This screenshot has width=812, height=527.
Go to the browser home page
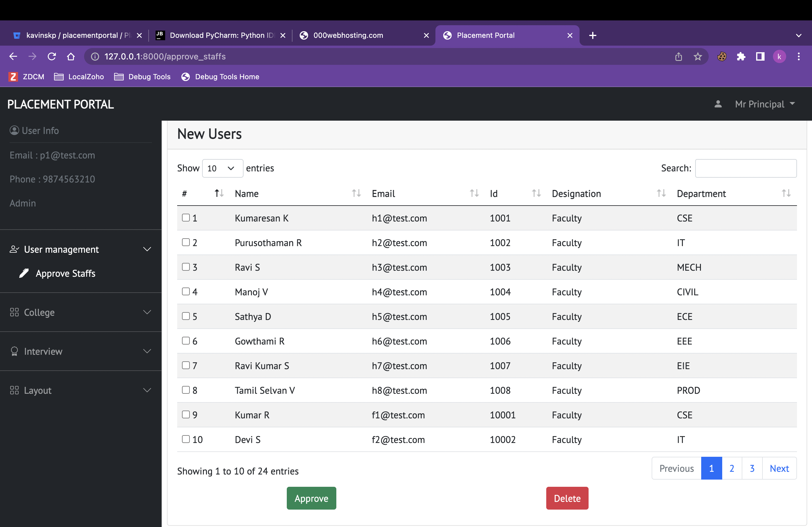tap(71, 56)
